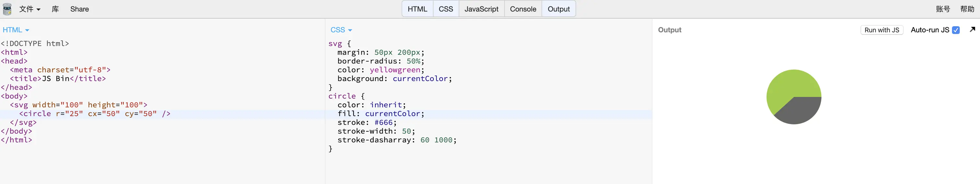Click the 'color: yellowgreen;' CSS line
The image size is (980, 184).
tap(381, 70)
